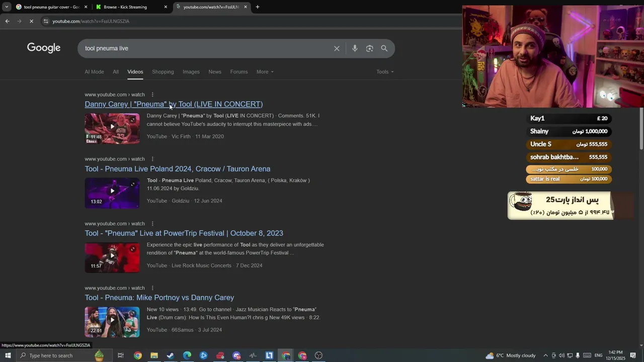
Task: Click the browser address bar URL
Action: tap(91, 21)
